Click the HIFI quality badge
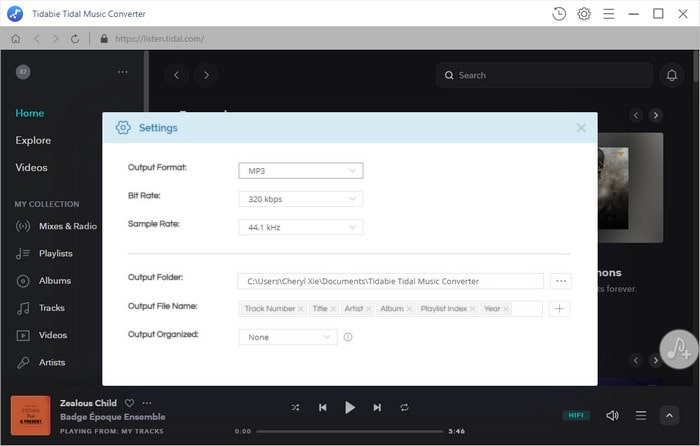This screenshot has width=700, height=446. pyautogui.click(x=576, y=416)
